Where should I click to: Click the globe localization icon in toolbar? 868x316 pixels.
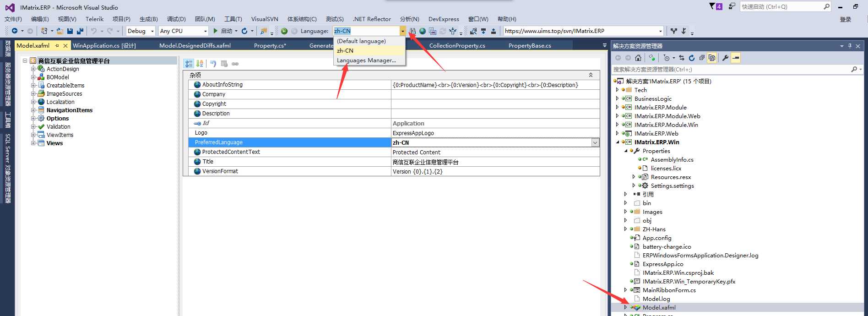click(x=423, y=31)
